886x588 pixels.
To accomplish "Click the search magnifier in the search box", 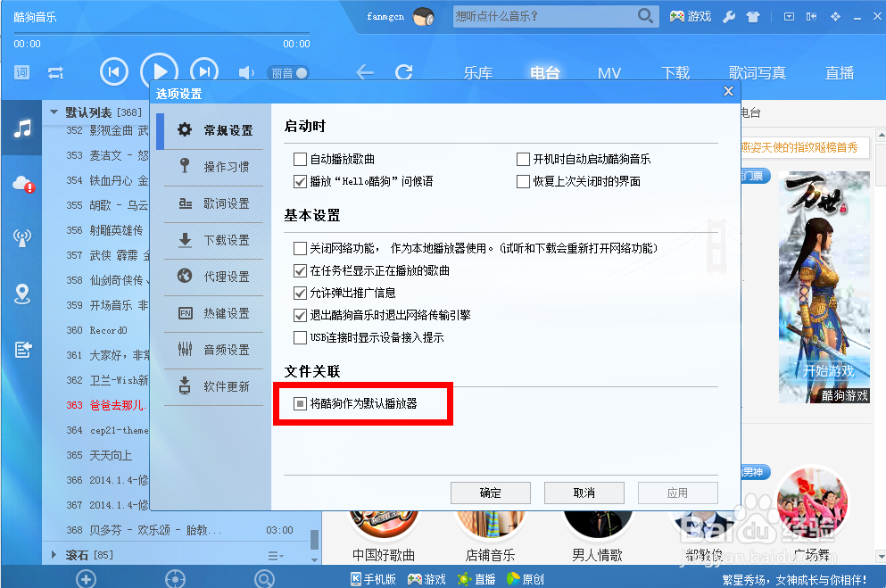I will (x=644, y=15).
